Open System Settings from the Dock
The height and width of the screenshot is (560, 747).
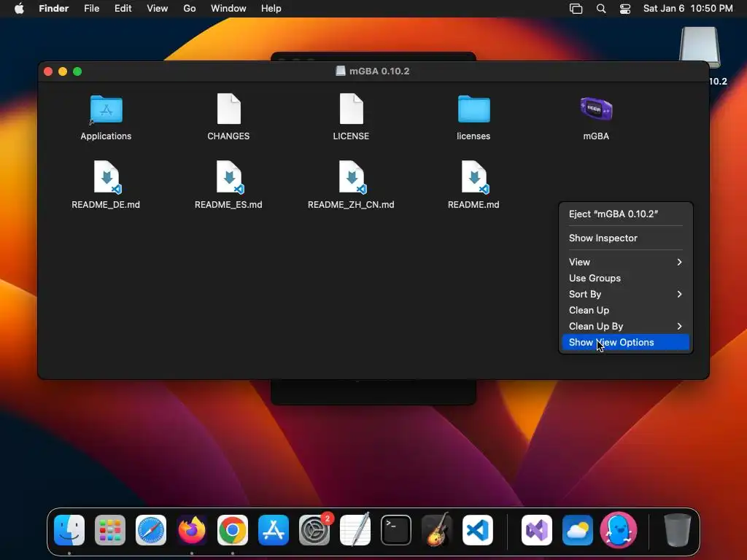(x=314, y=530)
